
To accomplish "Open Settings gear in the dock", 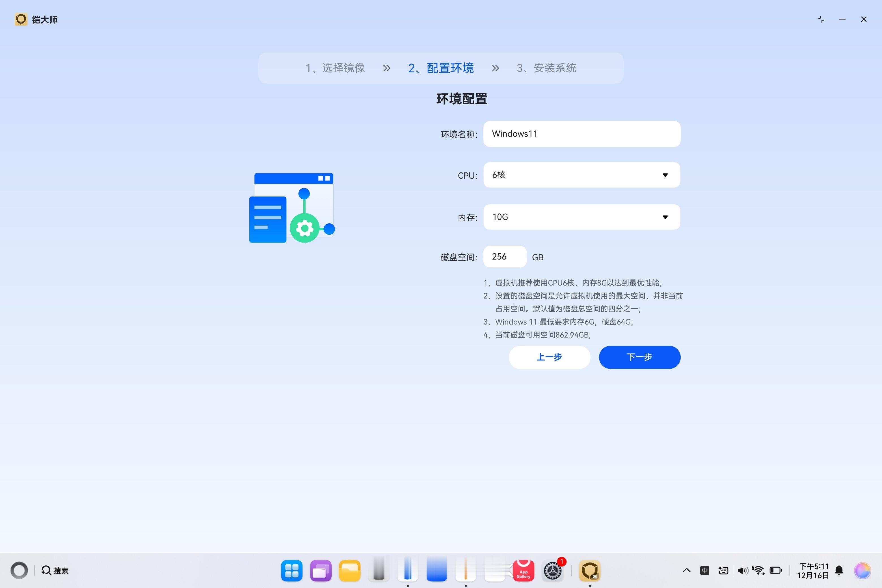I will point(552,570).
